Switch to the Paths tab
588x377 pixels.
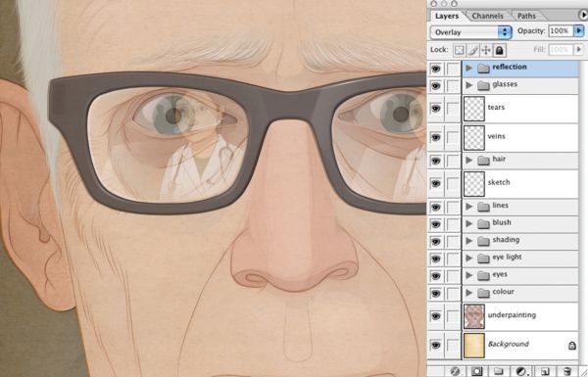coord(526,16)
